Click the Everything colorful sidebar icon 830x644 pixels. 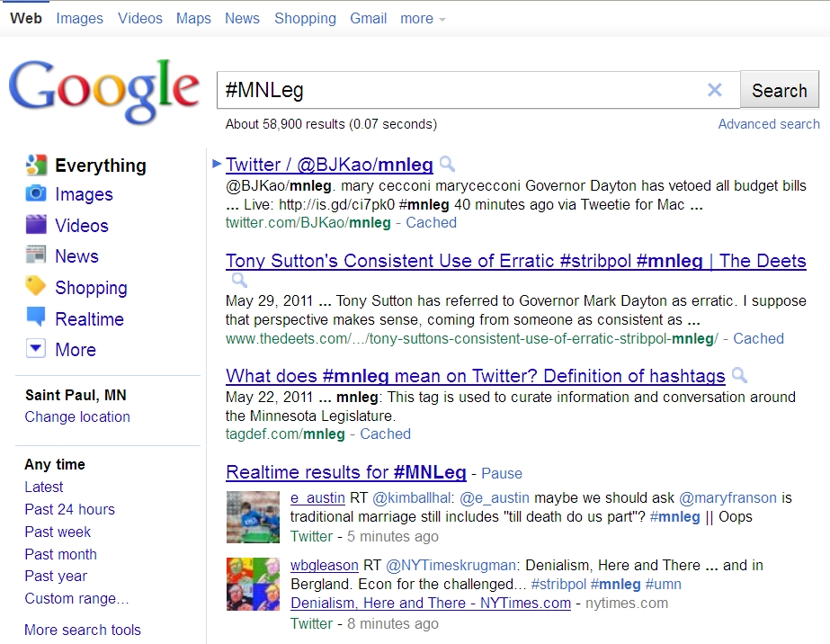click(36, 165)
